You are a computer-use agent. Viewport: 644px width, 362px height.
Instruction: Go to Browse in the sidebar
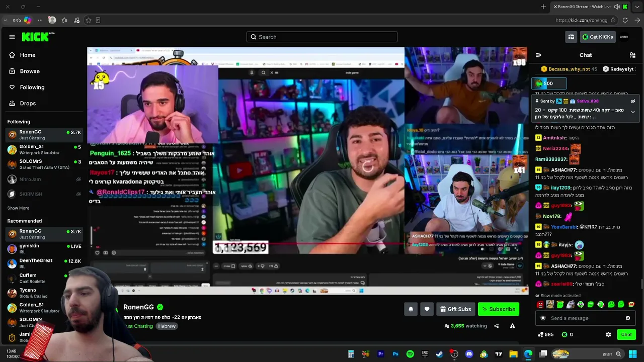coord(30,71)
